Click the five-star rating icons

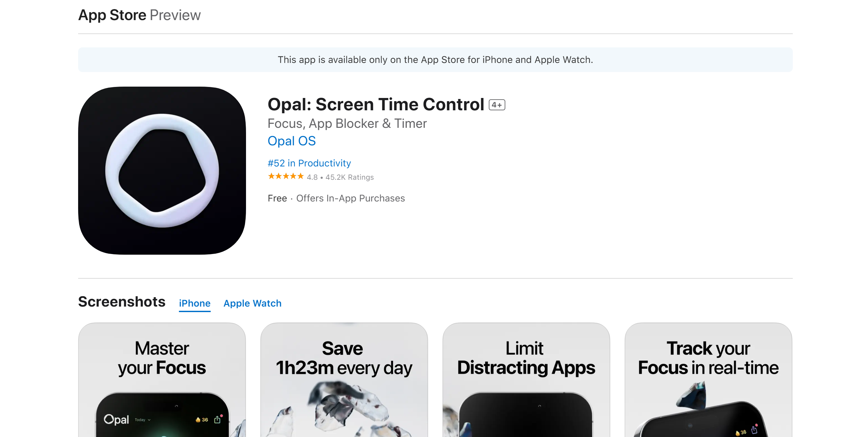coord(286,176)
